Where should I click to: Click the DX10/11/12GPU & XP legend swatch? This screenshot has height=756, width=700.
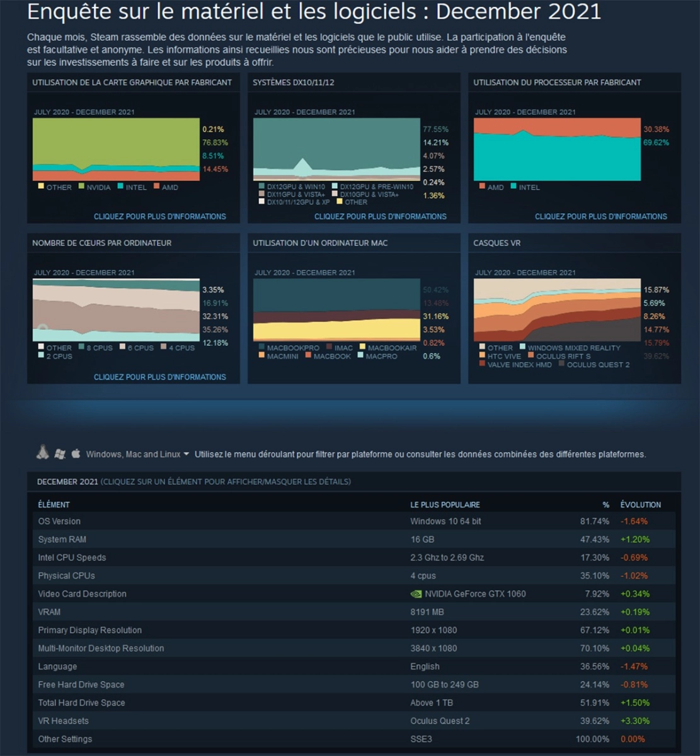(262, 202)
